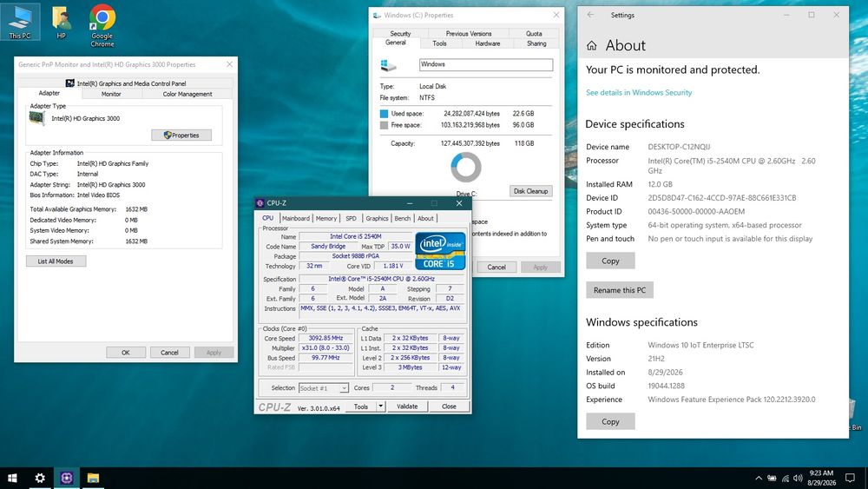Click the Disk Cleanup button
Screen dimensions: 868x489
click(x=530, y=191)
